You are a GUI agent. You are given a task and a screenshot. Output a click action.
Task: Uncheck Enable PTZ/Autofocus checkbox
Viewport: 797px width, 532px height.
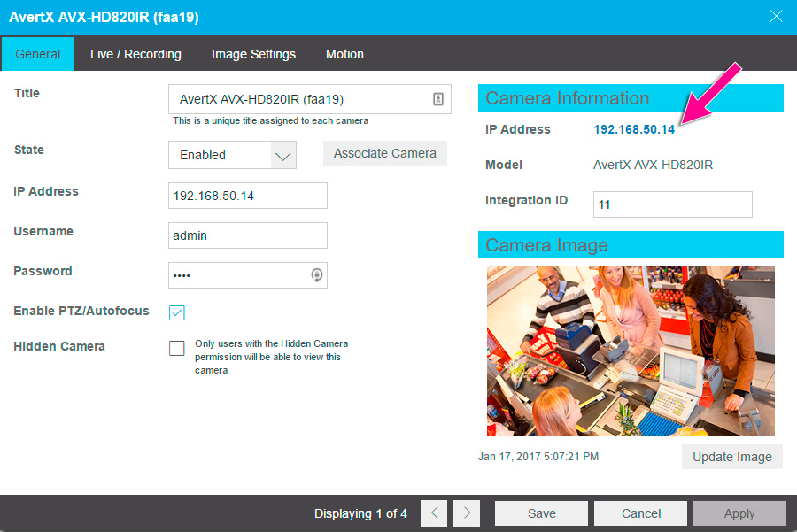coord(177,312)
